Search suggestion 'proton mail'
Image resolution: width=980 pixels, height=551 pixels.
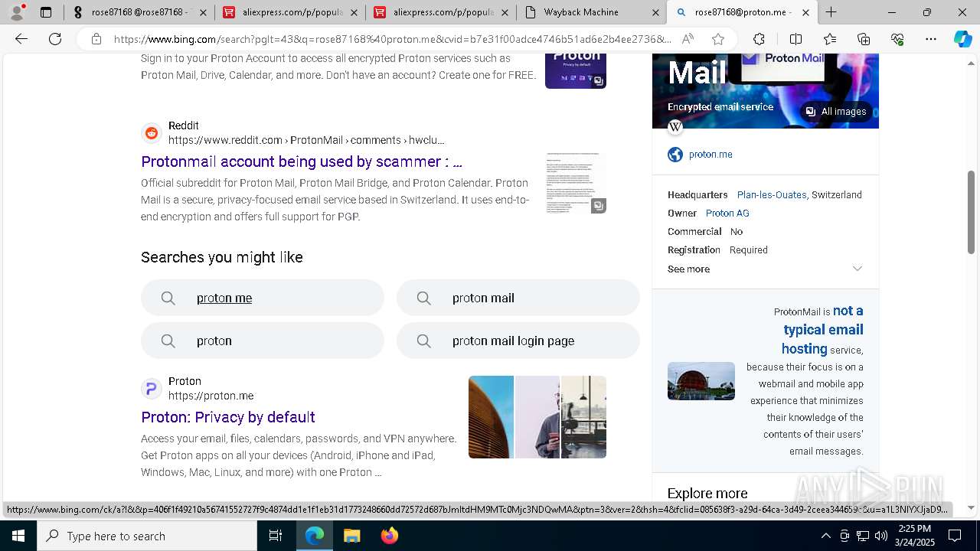click(518, 298)
